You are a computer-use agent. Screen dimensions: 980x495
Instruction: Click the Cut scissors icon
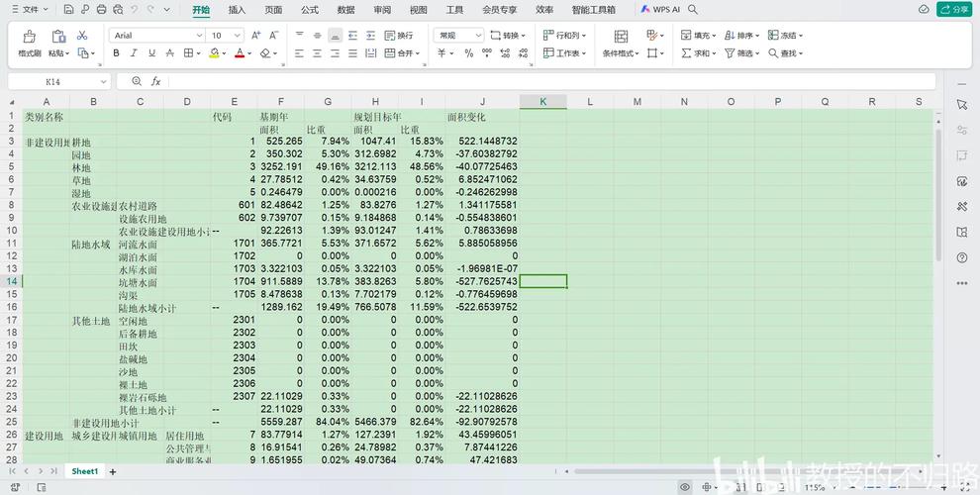click(x=82, y=36)
